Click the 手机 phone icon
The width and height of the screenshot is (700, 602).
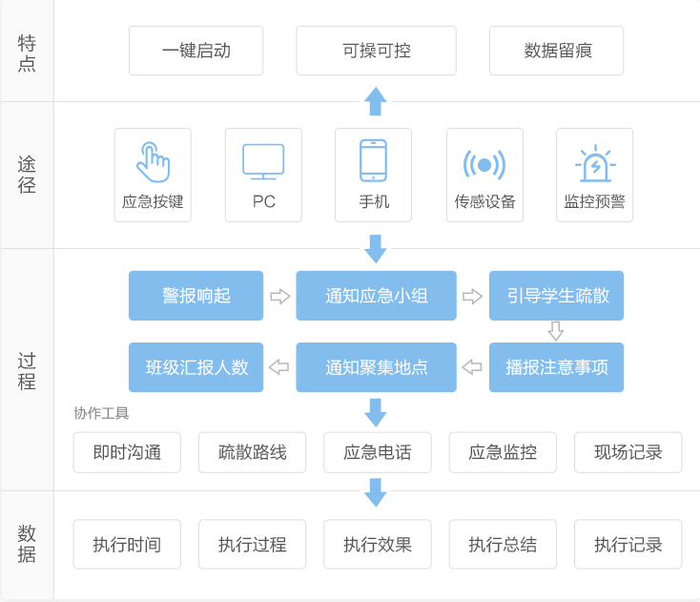pyautogui.click(x=373, y=160)
